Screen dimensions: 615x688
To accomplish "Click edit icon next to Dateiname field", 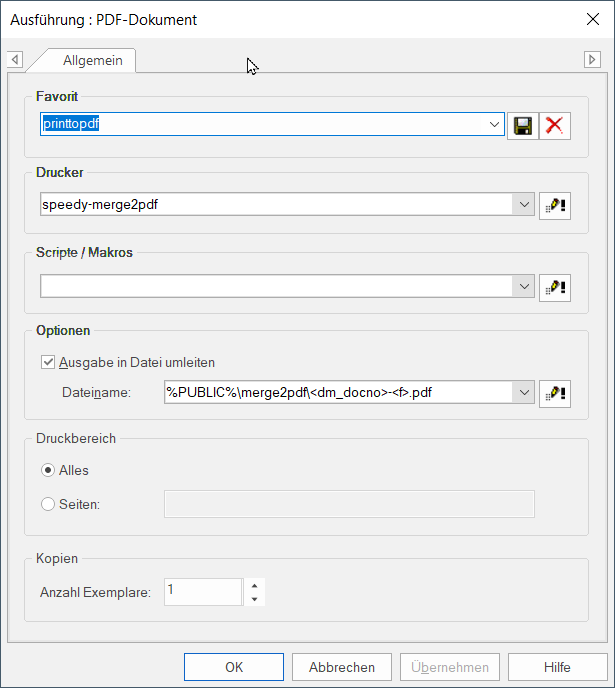I will 554,393.
